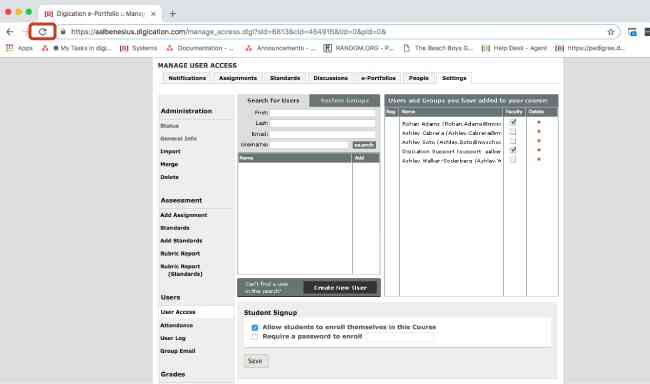Open the Help Desk - Agent bookmark

click(514, 48)
